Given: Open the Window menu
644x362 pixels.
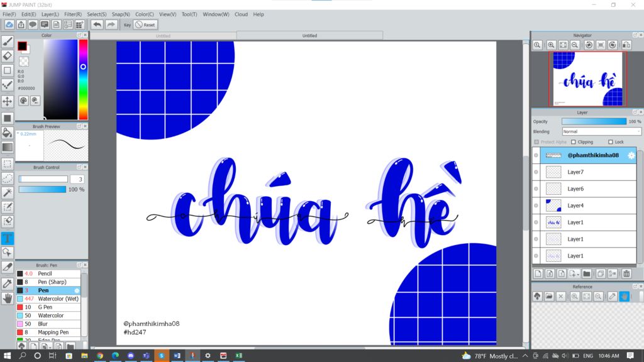Looking at the screenshot, I should click(216, 14).
